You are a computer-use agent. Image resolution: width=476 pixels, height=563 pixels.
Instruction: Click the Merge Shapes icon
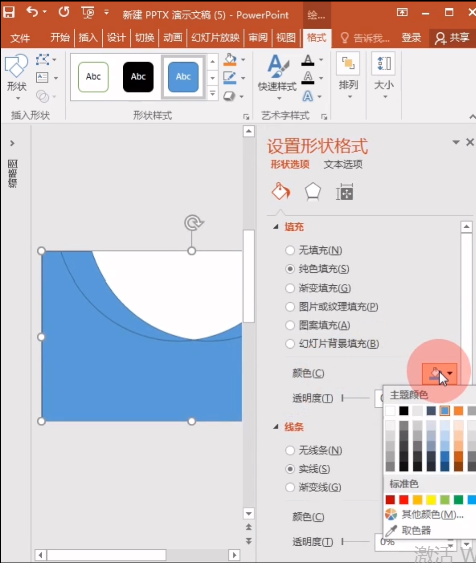(x=43, y=96)
